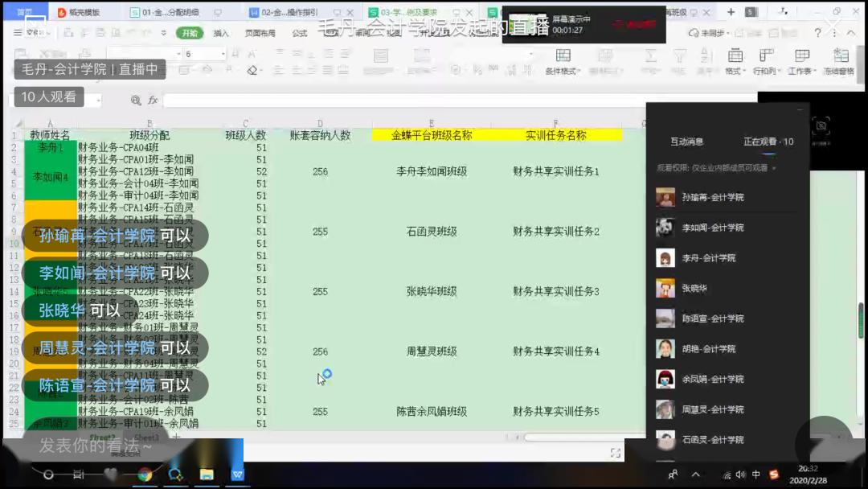The width and height of the screenshot is (868, 489).
Task: Click the 开始 ribbon tab button
Action: point(190,33)
